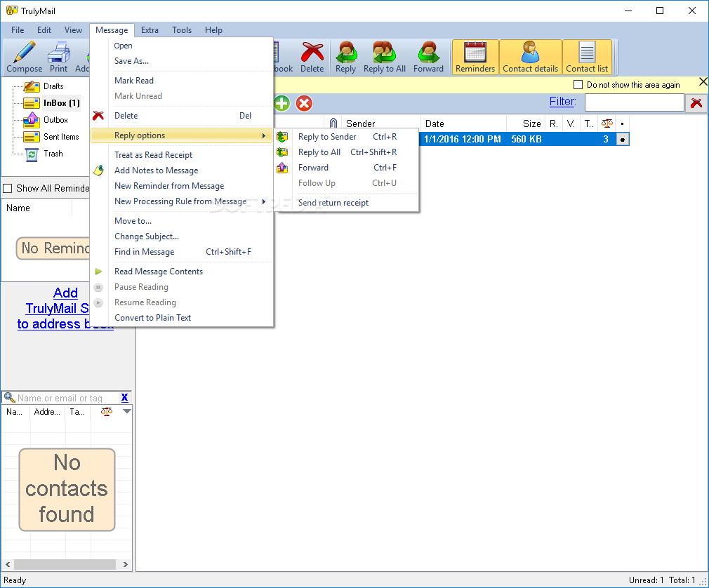Choose Find in Message entry
709x588 pixels.
pos(182,252)
